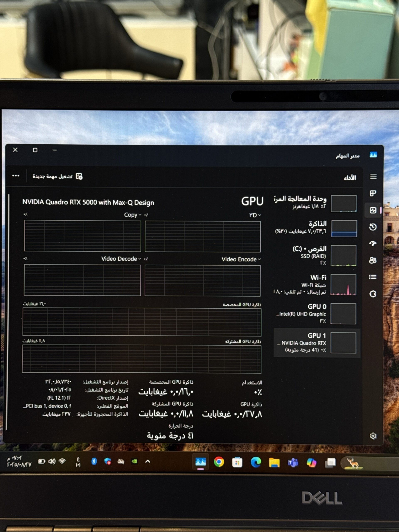Open App history page icon
The width and height of the screenshot is (399, 532).
(373, 227)
